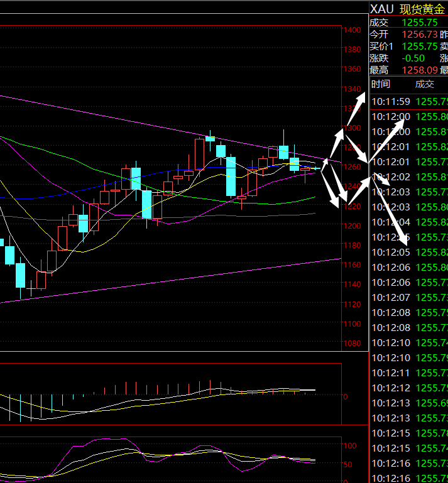
Task: Click the MACD zero axis label
Action: (345, 396)
